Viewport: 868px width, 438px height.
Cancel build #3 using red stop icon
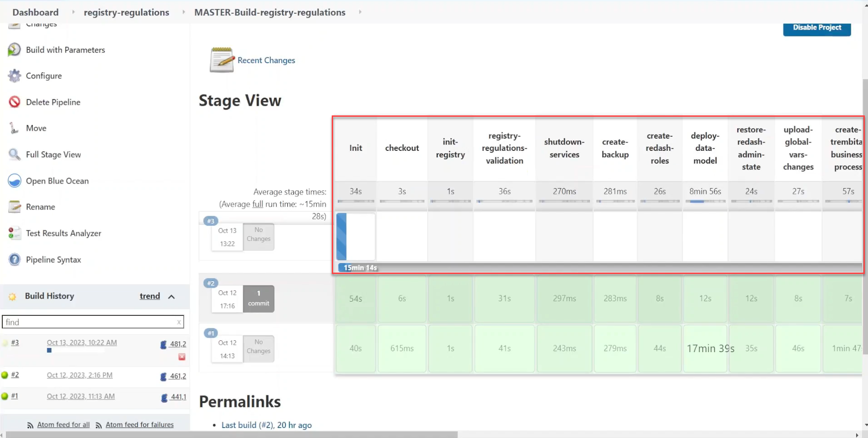182,357
